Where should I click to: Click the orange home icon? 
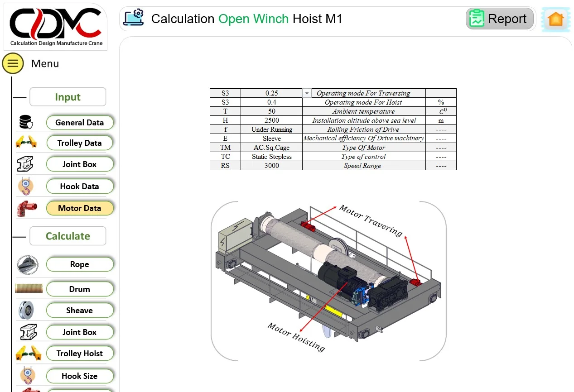[x=555, y=19]
